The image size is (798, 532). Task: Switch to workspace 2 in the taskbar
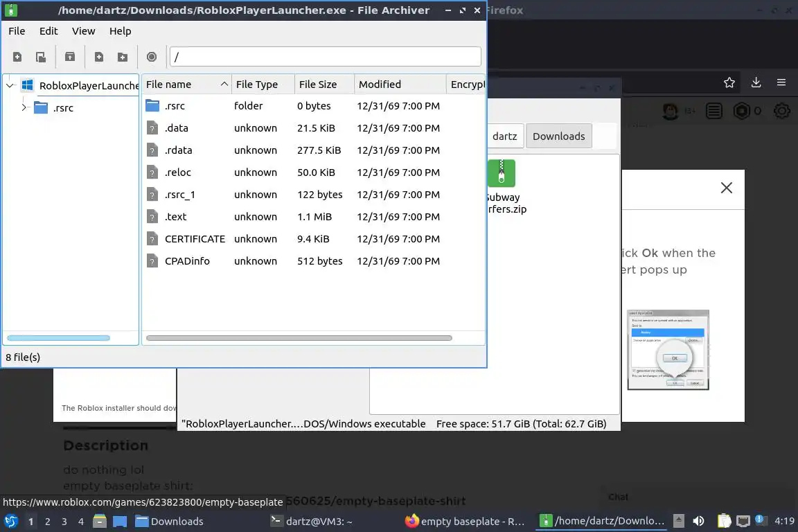[48, 522]
